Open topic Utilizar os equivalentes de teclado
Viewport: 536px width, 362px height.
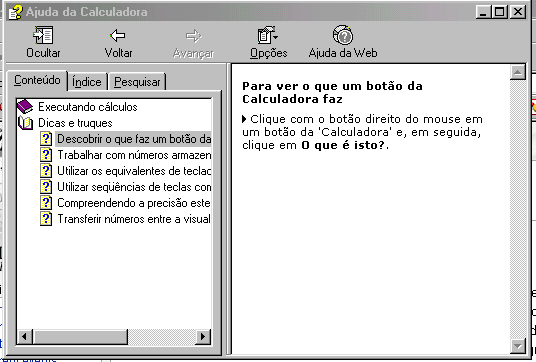[x=134, y=171]
